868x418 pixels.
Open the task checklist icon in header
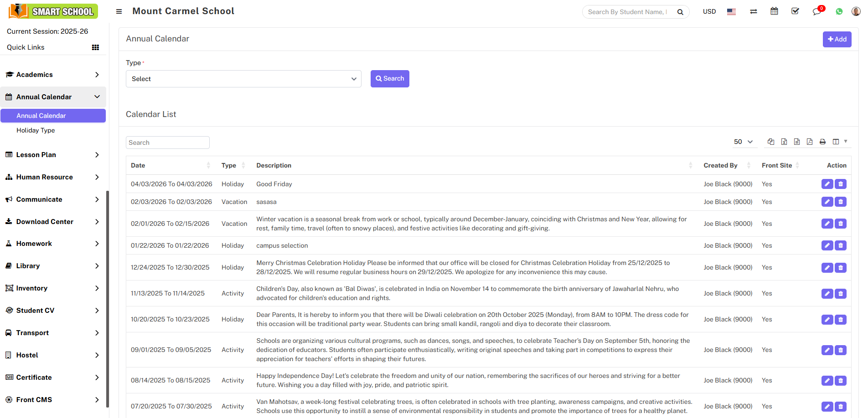[795, 11]
